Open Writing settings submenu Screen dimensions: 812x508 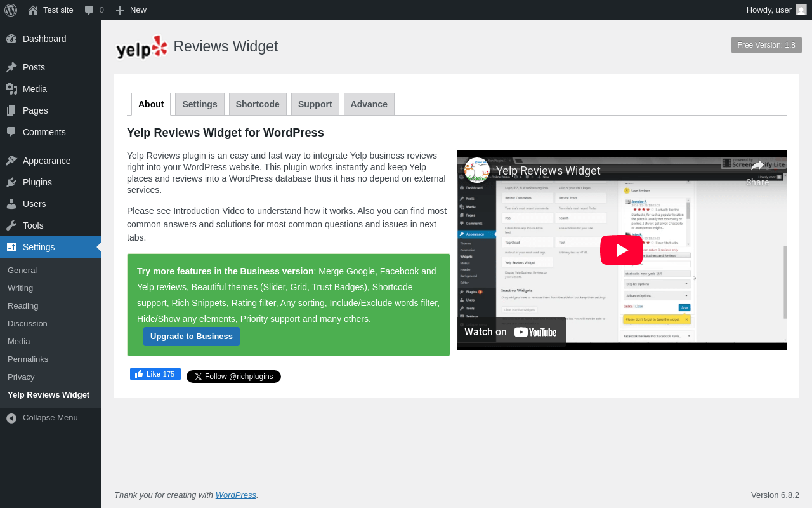(x=51, y=288)
